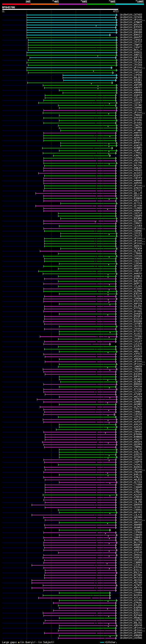
Task: Select hit label UniRef100_A7NW05
Action: click(x=131, y=22)
